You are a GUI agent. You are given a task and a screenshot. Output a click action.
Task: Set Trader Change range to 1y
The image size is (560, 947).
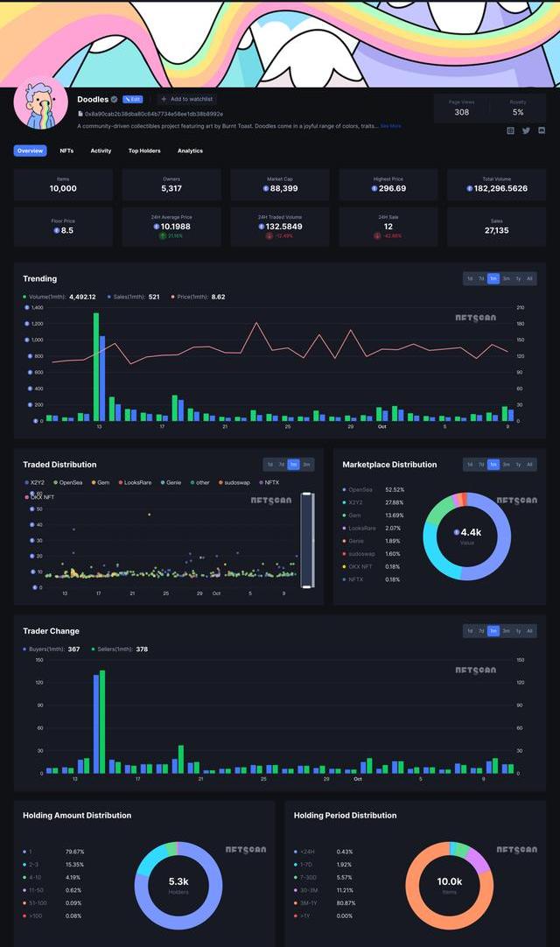[518, 631]
